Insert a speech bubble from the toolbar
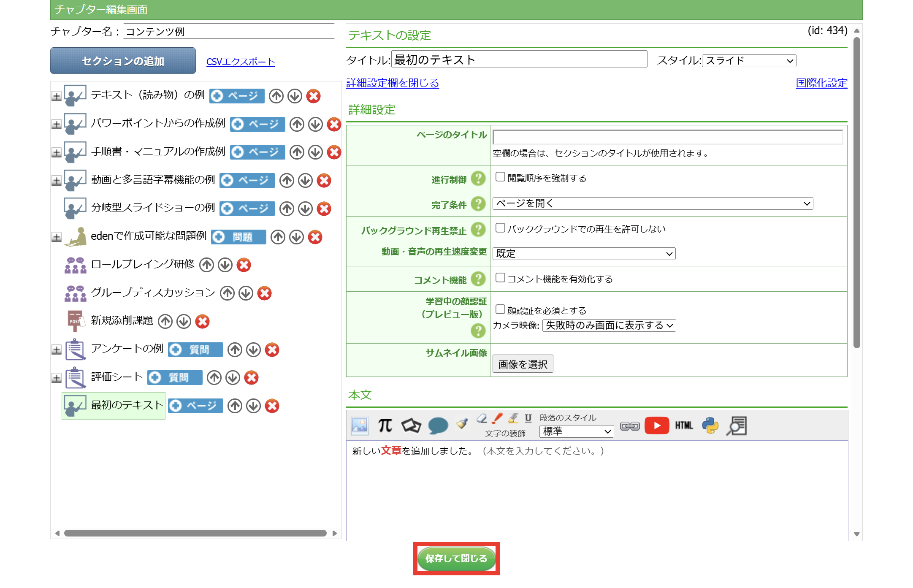Screen dimensions: 913x588 click(x=438, y=425)
